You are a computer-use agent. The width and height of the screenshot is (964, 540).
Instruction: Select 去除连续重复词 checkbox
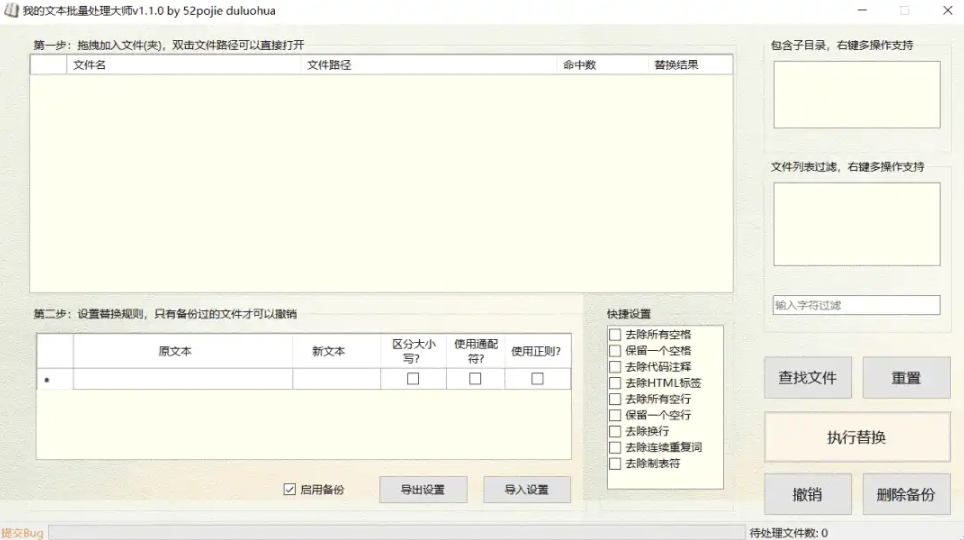click(x=615, y=447)
